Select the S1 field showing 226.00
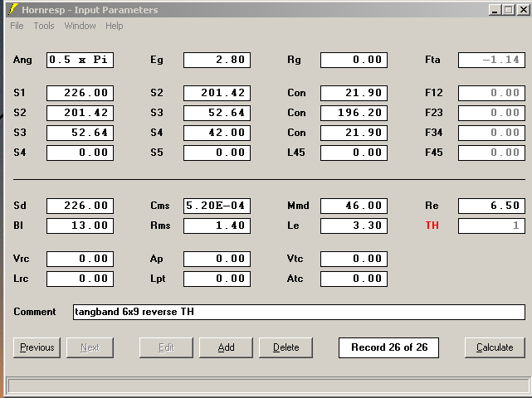This screenshot has height=398, width=532. tap(80, 93)
